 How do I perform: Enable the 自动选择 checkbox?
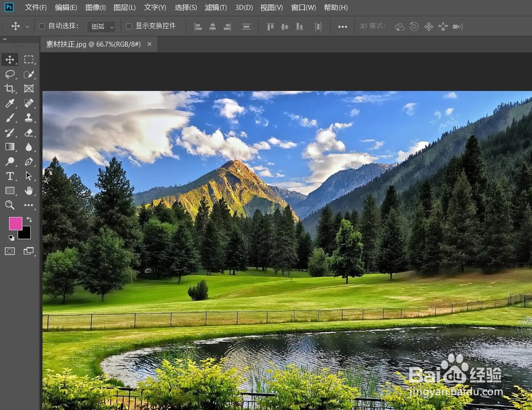(41, 26)
